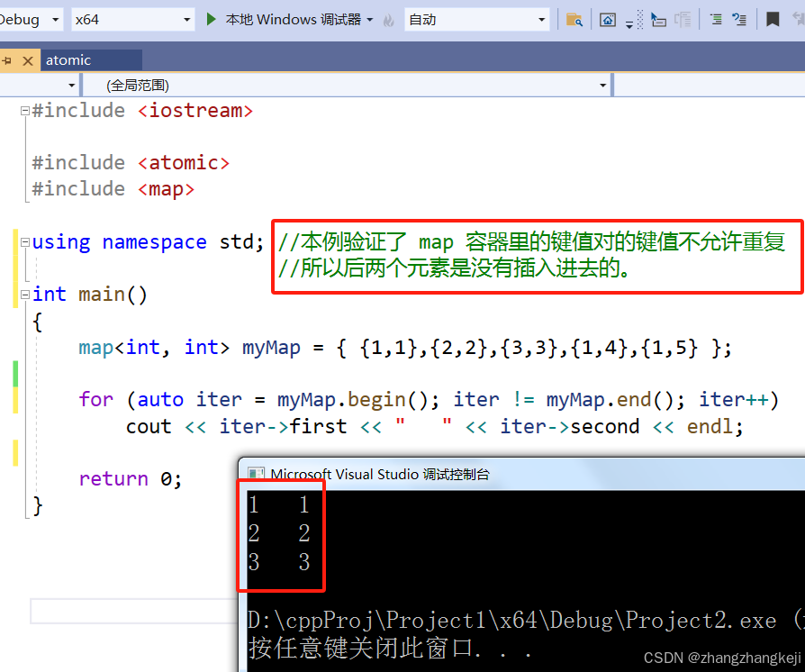Screen dimensions: 805x672
Task: Click the std; identifier in using line
Action: tap(241, 242)
